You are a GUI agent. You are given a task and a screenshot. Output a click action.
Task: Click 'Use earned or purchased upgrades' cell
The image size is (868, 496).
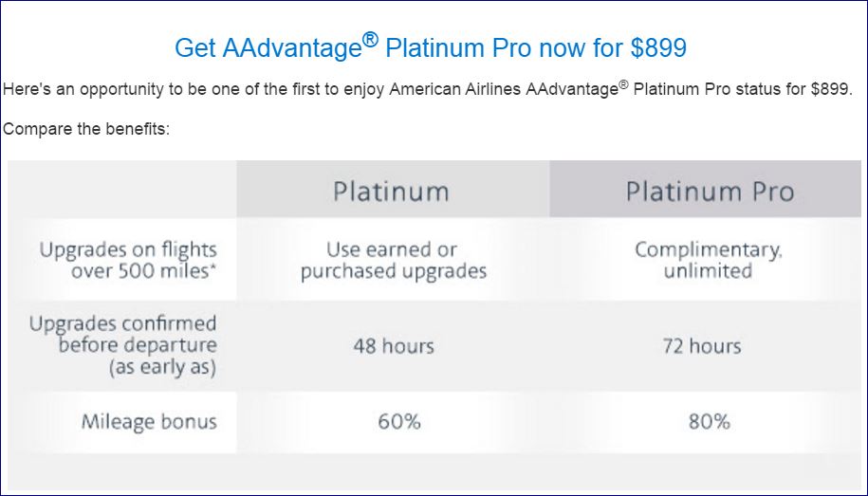tap(393, 261)
